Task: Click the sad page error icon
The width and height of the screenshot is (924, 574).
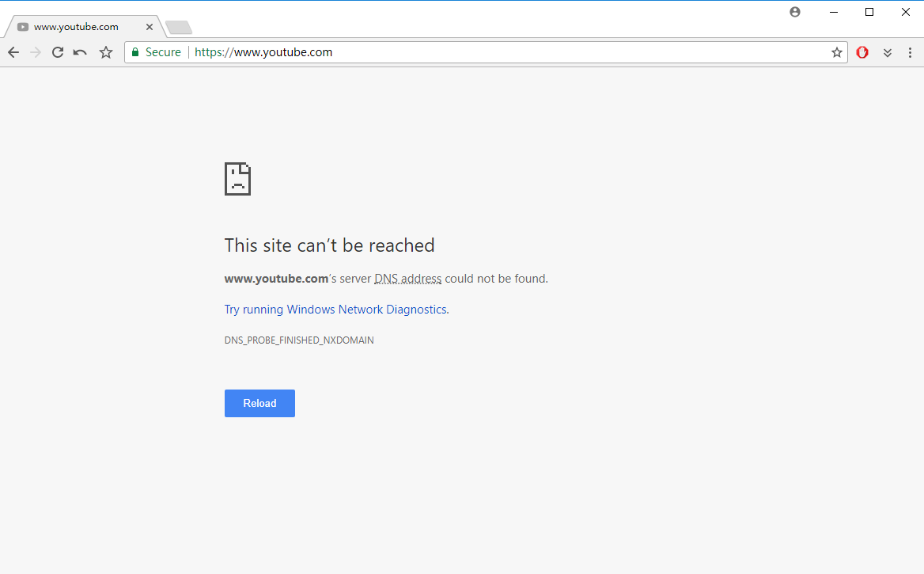Action: 237,179
